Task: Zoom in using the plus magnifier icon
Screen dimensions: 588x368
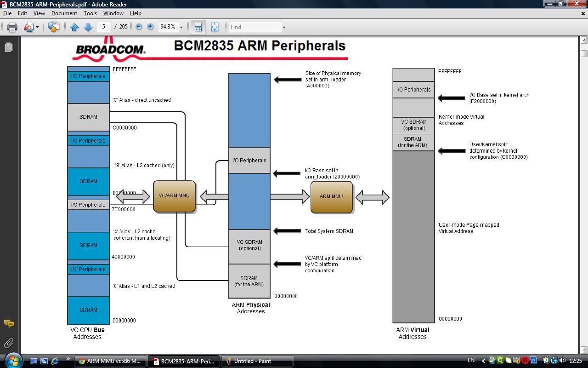Action: coord(149,27)
